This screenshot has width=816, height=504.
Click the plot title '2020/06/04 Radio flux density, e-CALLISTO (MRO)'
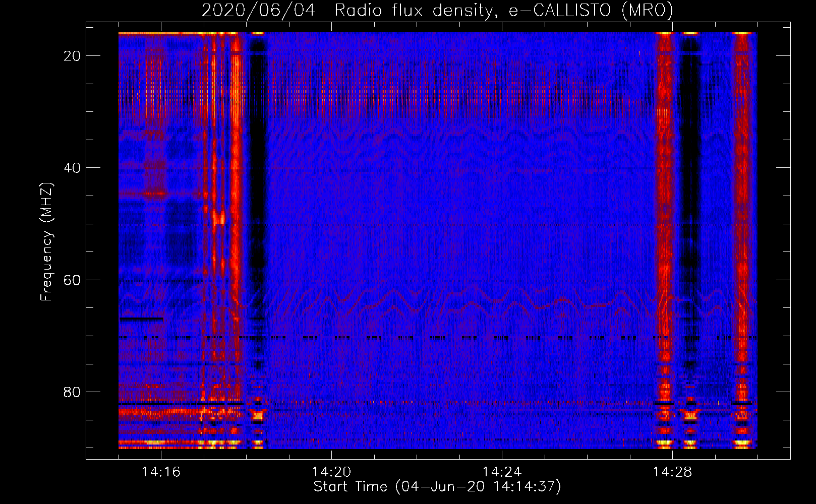[x=437, y=10]
